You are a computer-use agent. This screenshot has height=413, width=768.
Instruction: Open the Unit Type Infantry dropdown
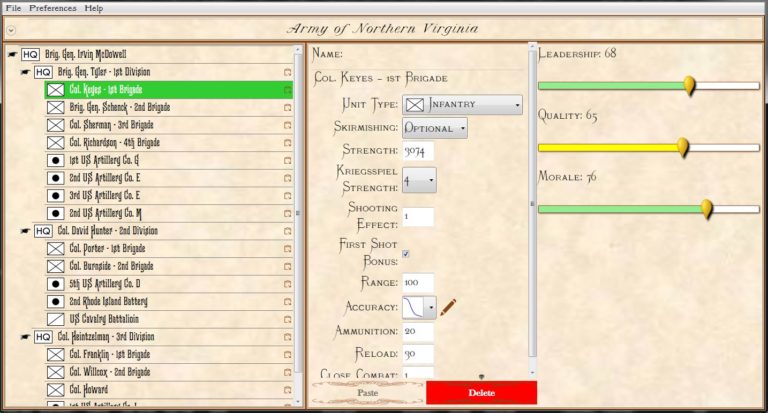462,104
